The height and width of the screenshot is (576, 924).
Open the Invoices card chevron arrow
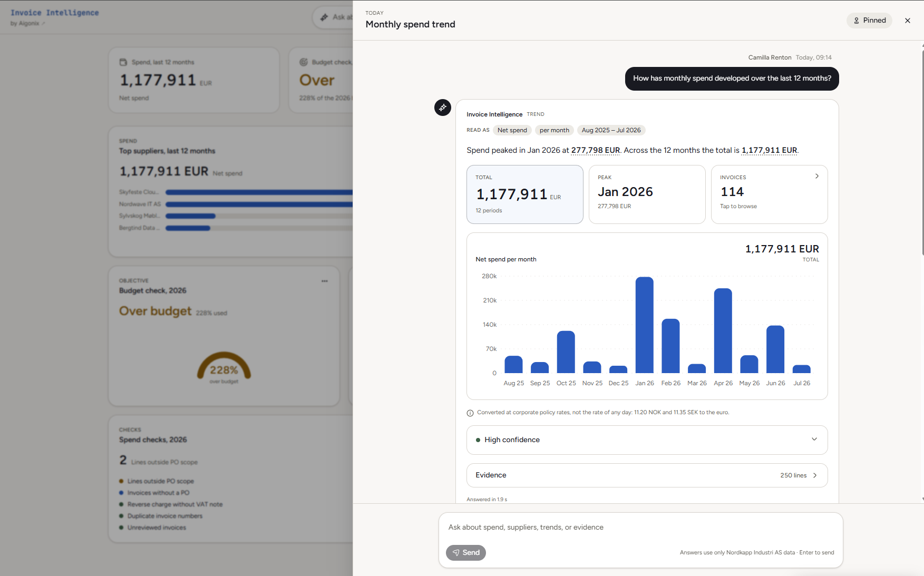point(816,176)
